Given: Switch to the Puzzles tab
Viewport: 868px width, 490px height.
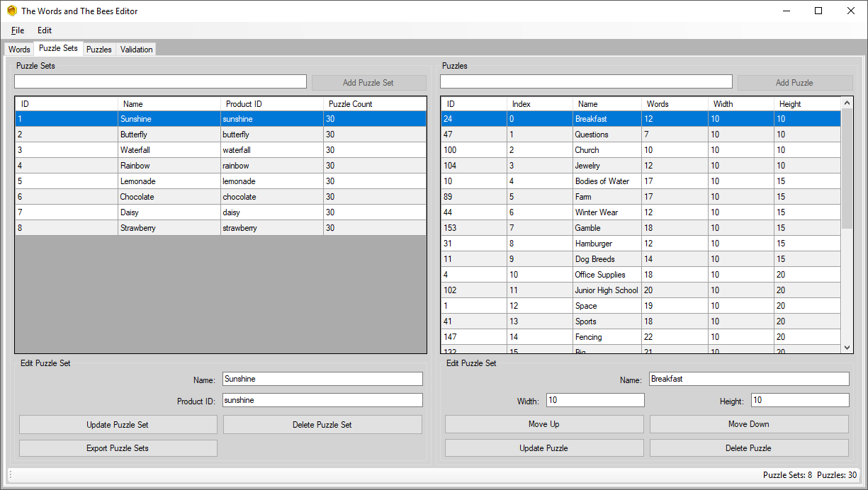Looking at the screenshot, I should click(x=99, y=50).
